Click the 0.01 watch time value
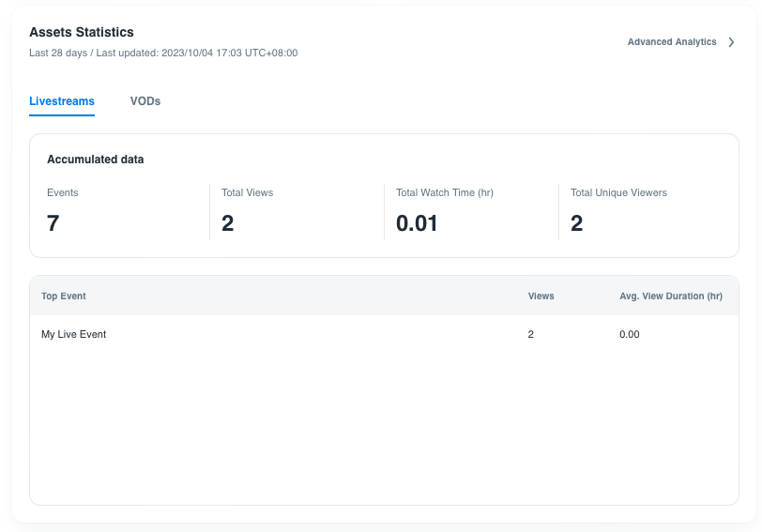The image size is (762, 532). [417, 222]
